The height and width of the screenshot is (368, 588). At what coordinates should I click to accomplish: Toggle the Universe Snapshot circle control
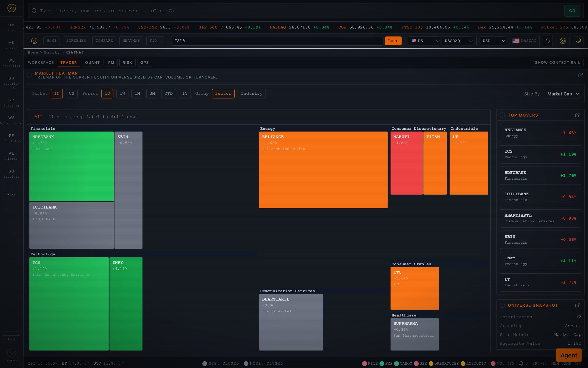(x=502, y=305)
